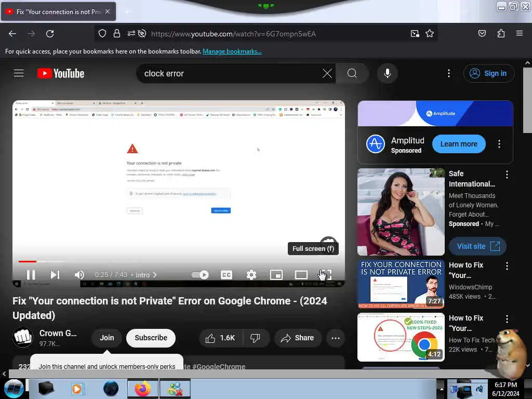Open the WindowsChimp video thumbnail
Viewport: 532px width, 399px height.
point(401,284)
